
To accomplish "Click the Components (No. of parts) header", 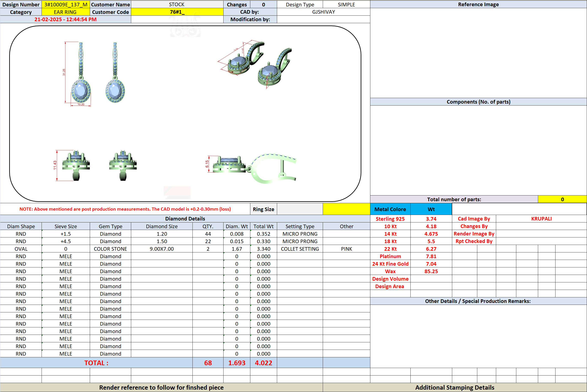I will [478, 102].
